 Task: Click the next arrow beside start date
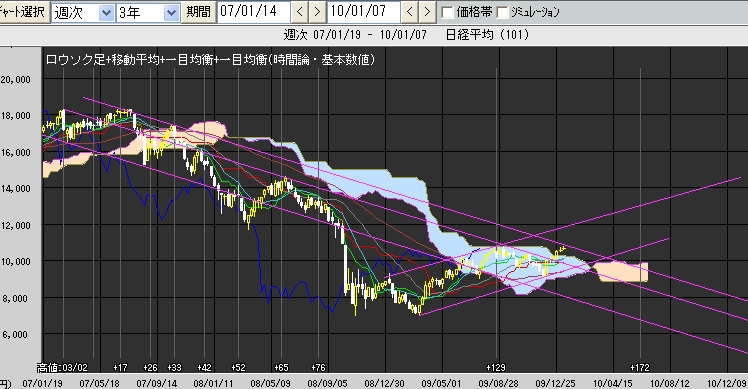tap(317, 12)
